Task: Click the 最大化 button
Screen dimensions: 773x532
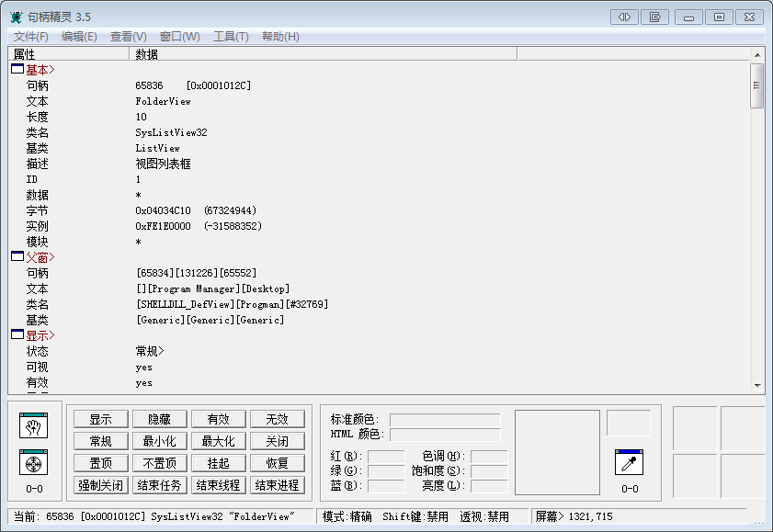Action: (219, 441)
